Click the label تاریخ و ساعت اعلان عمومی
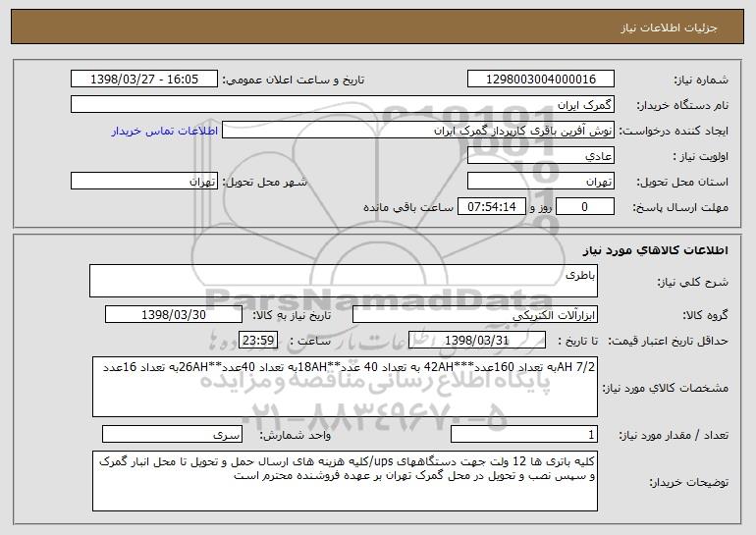Viewport: 756px width, 535px height. (x=294, y=80)
